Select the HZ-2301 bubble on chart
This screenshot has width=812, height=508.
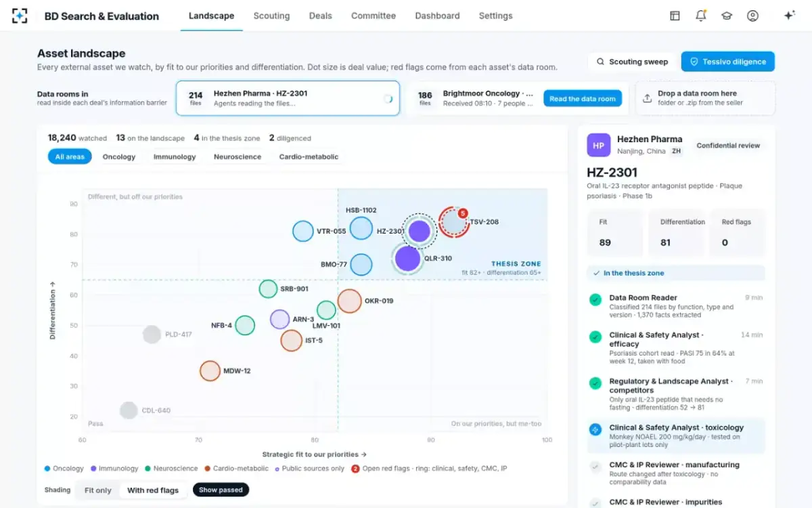tap(420, 232)
